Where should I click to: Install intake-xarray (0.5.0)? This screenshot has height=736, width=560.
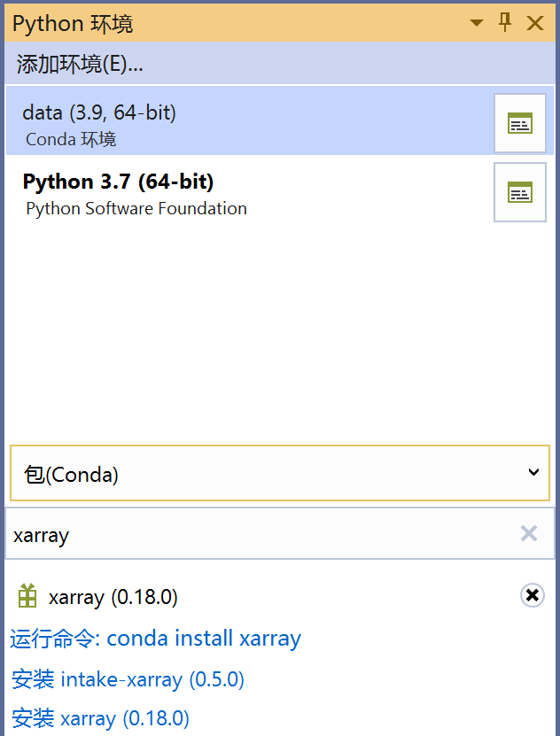(x=128, y=679)
